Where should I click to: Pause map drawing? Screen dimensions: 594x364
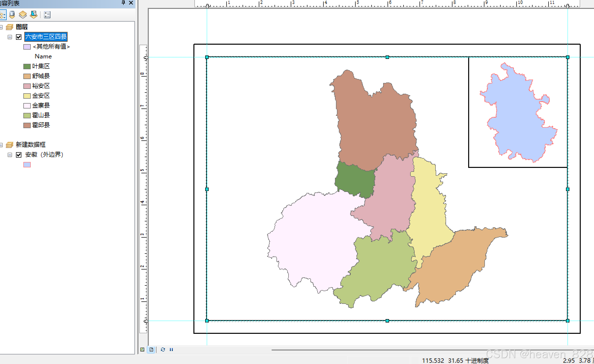[171, 350]
